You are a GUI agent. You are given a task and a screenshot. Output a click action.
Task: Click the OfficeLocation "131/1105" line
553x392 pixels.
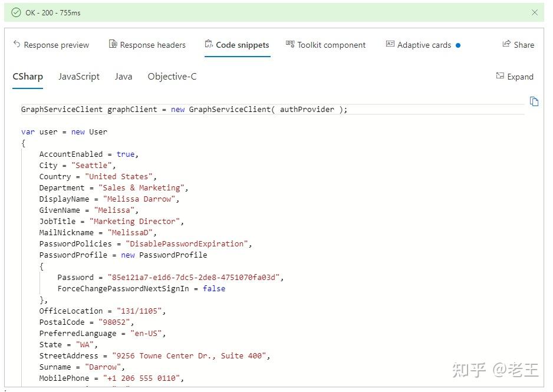[102, 311]
